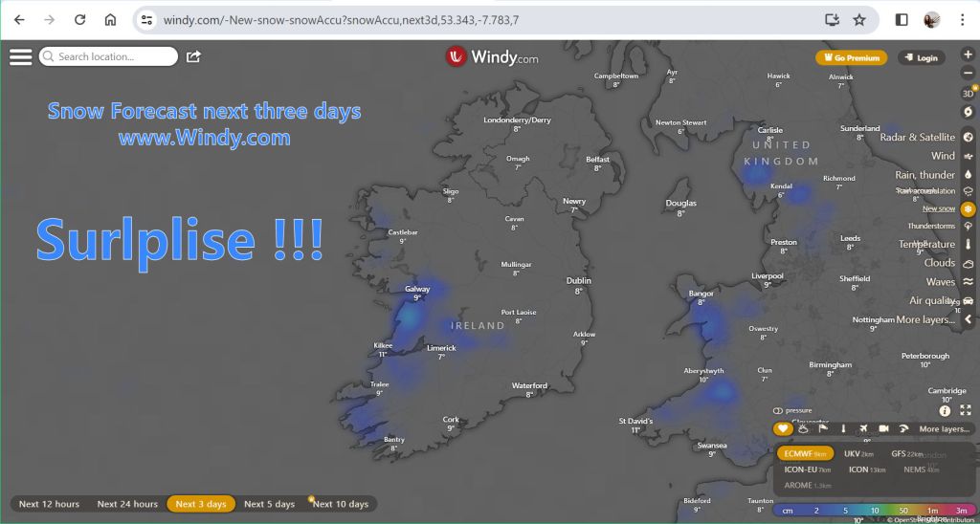Select the Next 24 hours range
Viewport: 980px width, 524px height.
(127, 504)
